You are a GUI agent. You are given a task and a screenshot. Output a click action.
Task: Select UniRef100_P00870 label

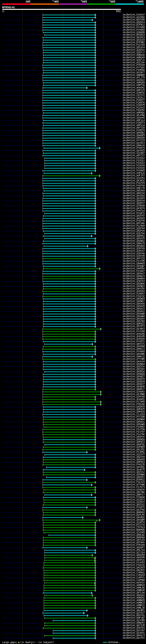coord(134,507)
